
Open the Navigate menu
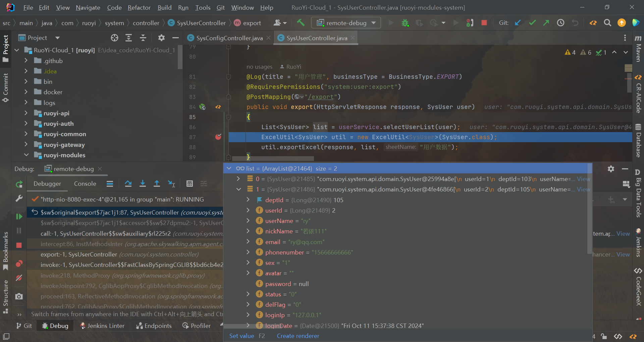(88, 7)
